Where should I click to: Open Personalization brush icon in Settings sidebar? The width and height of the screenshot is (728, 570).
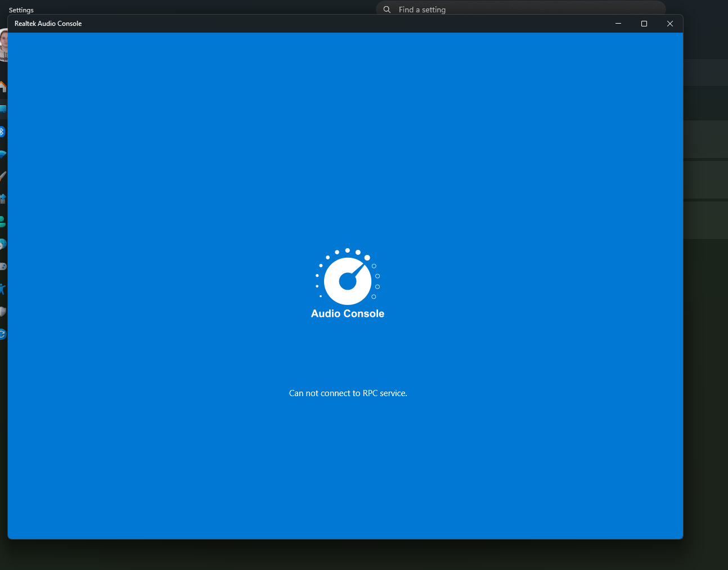click(x=3, y=177)
